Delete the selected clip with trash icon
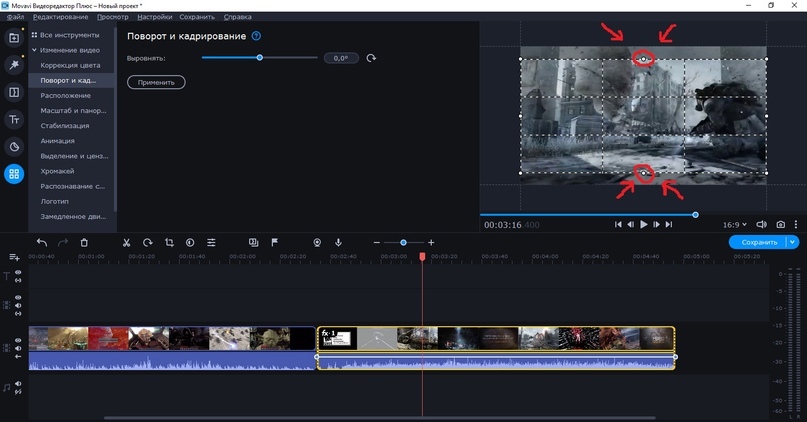 84,242
